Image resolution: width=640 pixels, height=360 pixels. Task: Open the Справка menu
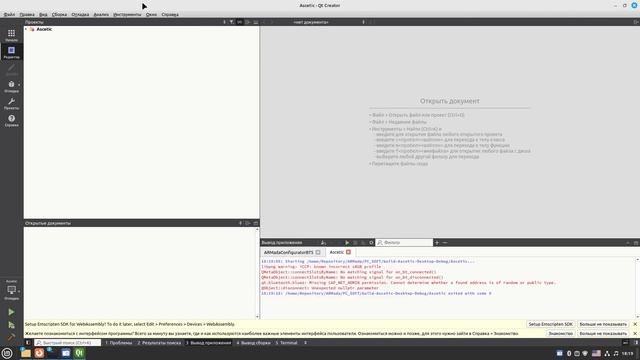(x=170, y=14)
